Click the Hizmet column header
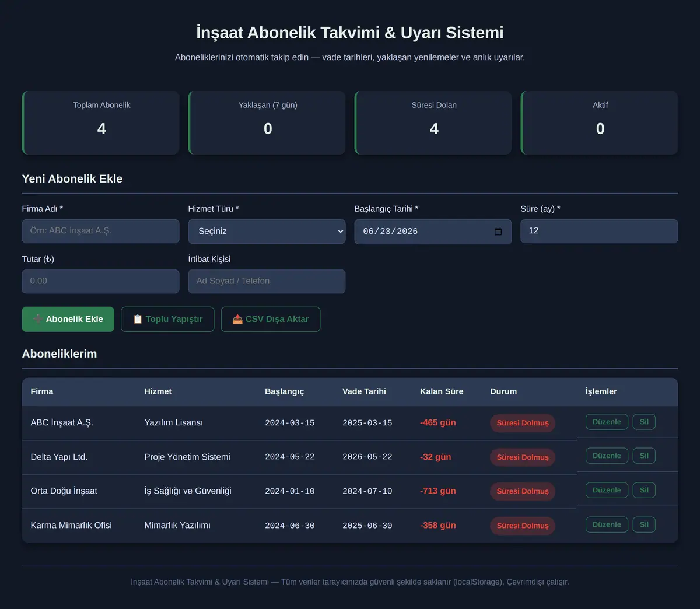700x609 pixels. 158,391
